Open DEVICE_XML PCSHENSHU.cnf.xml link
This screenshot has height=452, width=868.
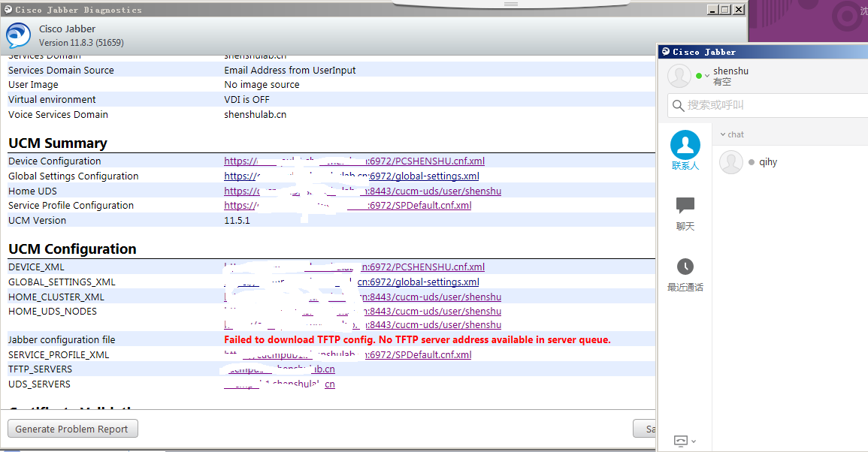(x=354, y=267)
